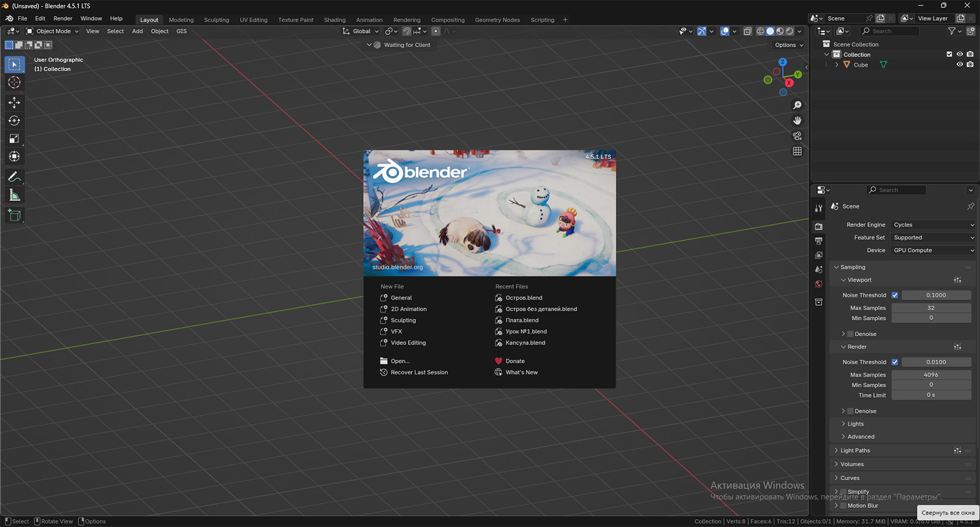Screen dimensions: 980x527
Task: Open Feature Set dropdown Supported
Action: (x=933, y=238)
